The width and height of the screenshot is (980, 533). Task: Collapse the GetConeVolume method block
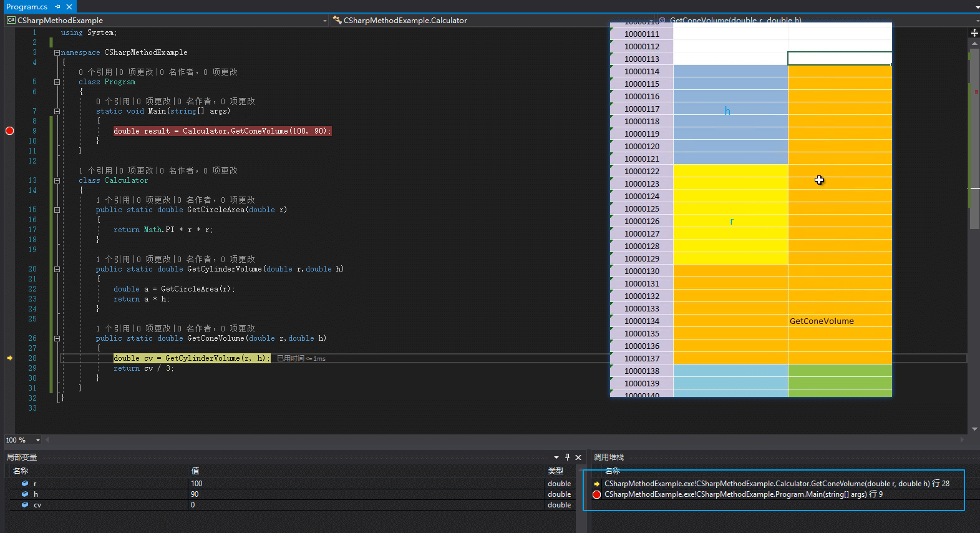click(x=57, y=339)
